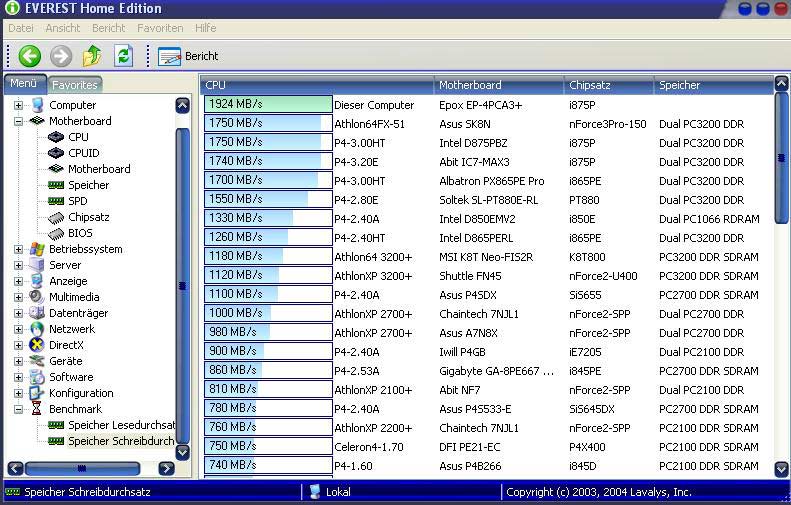
Task: Open Speicher Schreibdurchsatz benchmark item
Action: (x=121, y=441)
